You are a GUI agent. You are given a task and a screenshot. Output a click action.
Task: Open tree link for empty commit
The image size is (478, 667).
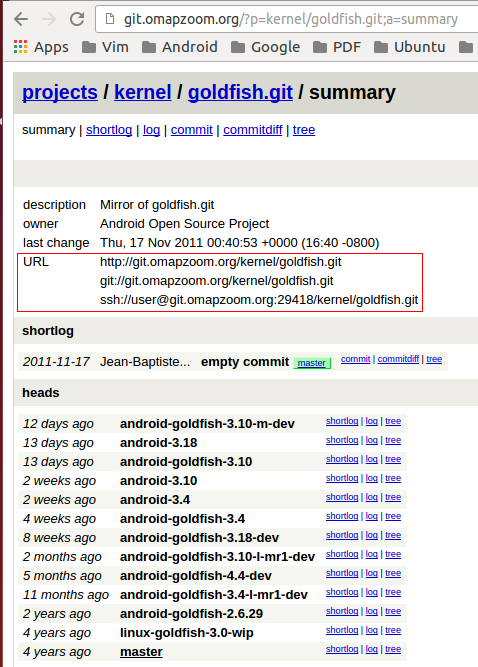point(434,359)
